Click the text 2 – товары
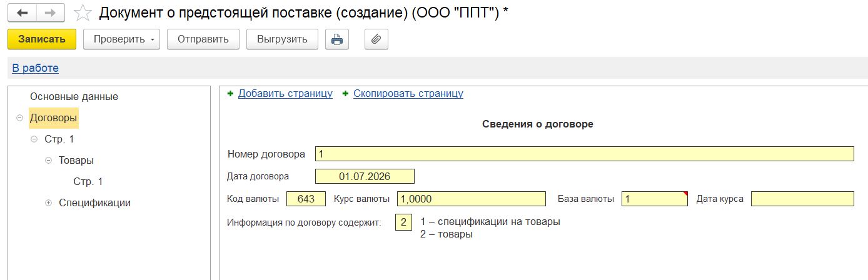868x280 pixels. [447, 234]
